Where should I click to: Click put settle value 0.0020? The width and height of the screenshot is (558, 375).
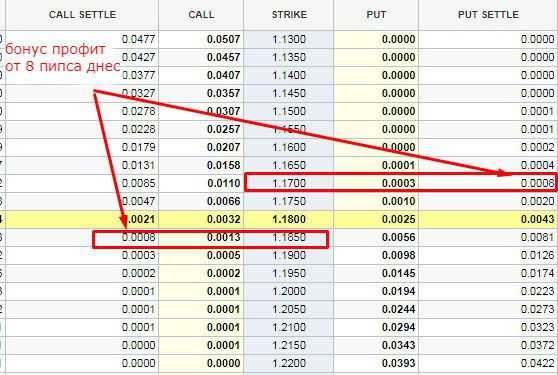click(537, 201)
